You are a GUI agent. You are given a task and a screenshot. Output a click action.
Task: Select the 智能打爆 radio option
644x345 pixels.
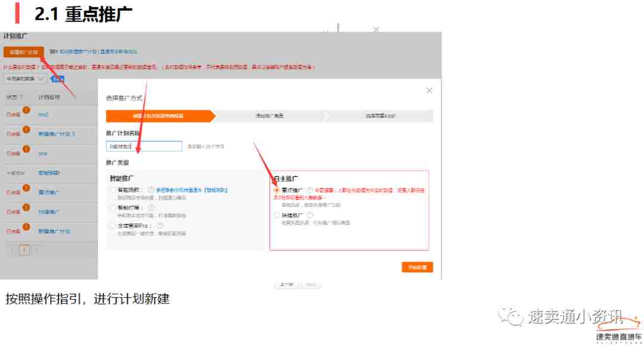click(113, 208)
